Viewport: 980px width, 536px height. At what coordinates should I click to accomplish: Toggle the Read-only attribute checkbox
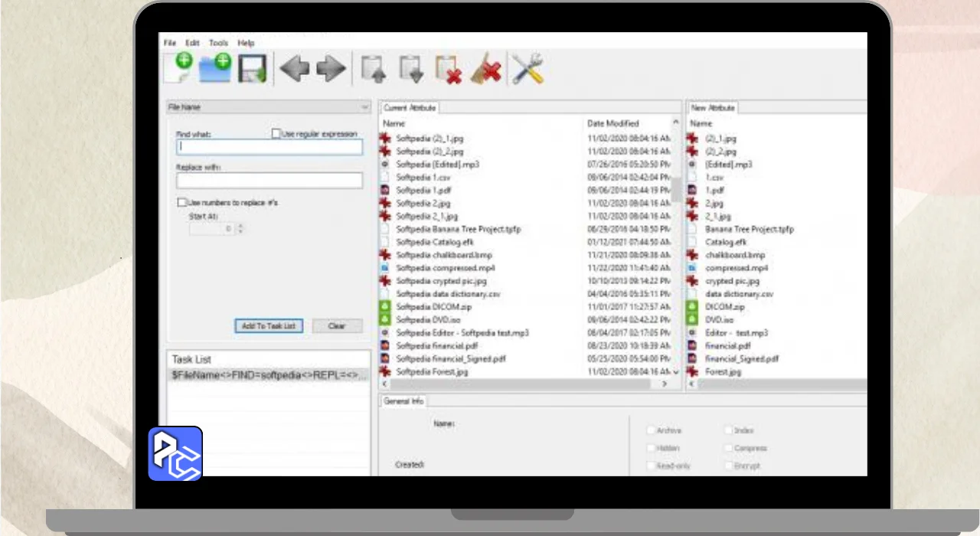[x=651, y=466]
